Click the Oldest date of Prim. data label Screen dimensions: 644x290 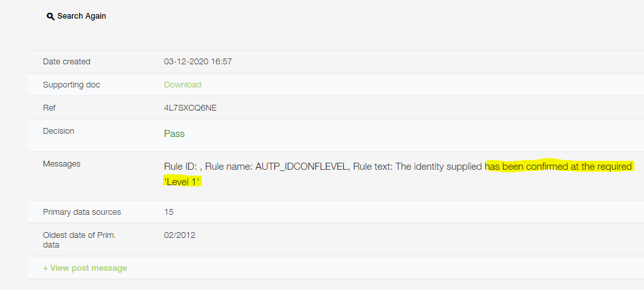point(80,240)
